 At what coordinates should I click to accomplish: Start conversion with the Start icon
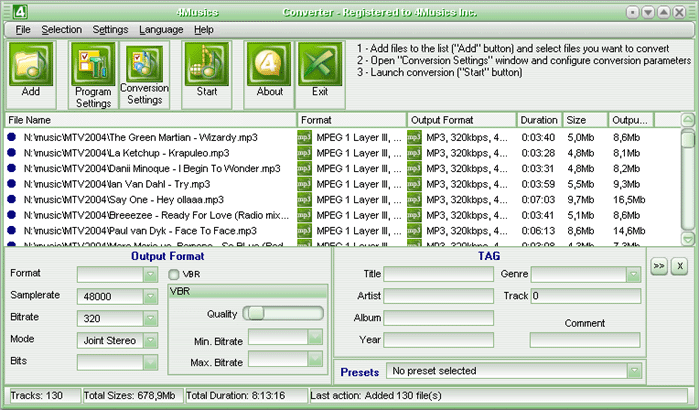(x=207, y=74)
